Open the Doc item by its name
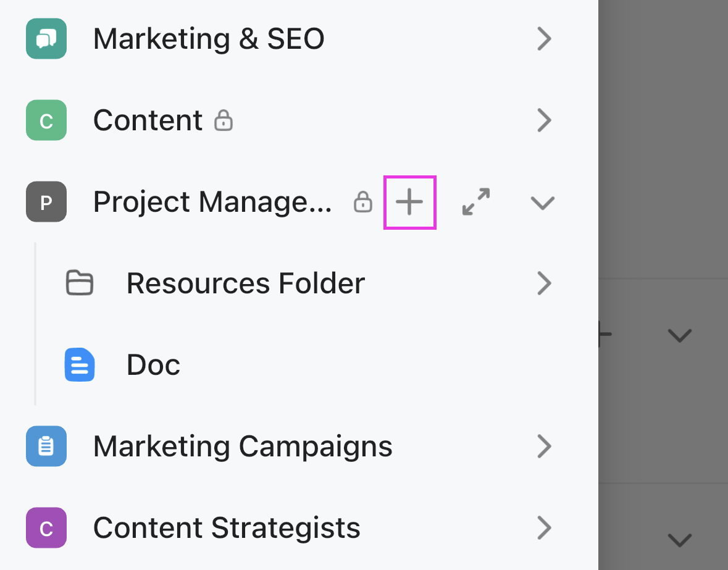 [x=153, y=365]
